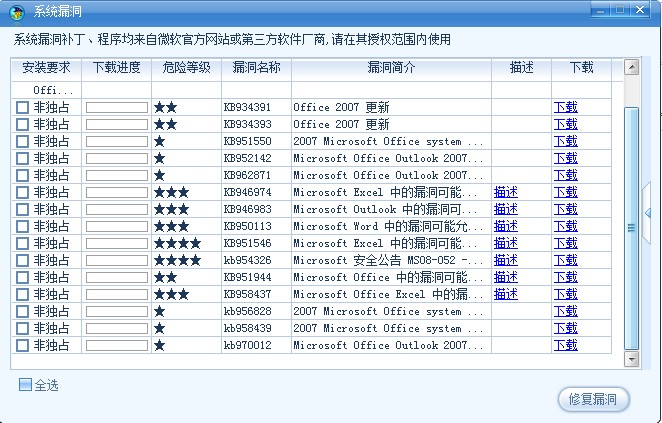The height and width of the screenshot is (423, 662).
Task: Click the app logo icon in title bar
Action: pyautogui.click(x=16, y=12)
